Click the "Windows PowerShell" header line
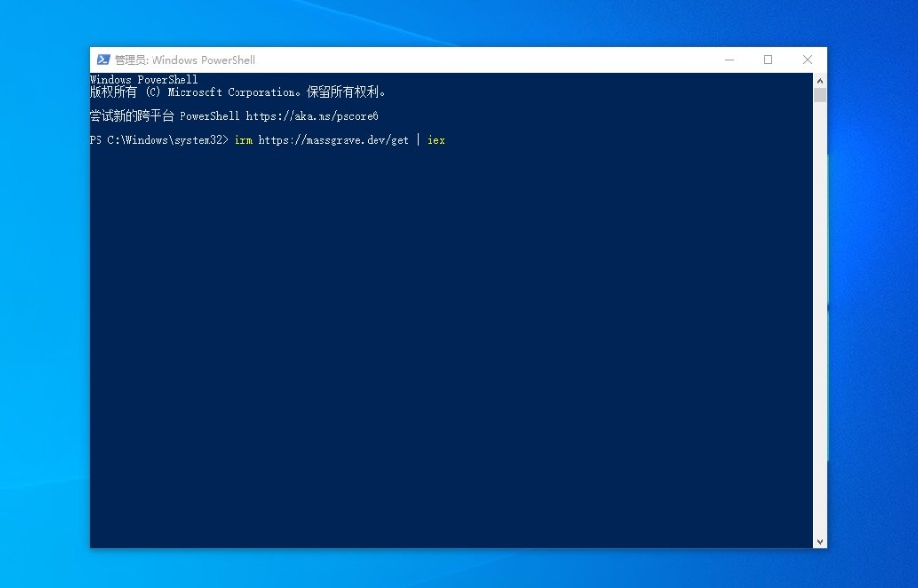Viewport: 918px width, 588px height. click(144, 80)
